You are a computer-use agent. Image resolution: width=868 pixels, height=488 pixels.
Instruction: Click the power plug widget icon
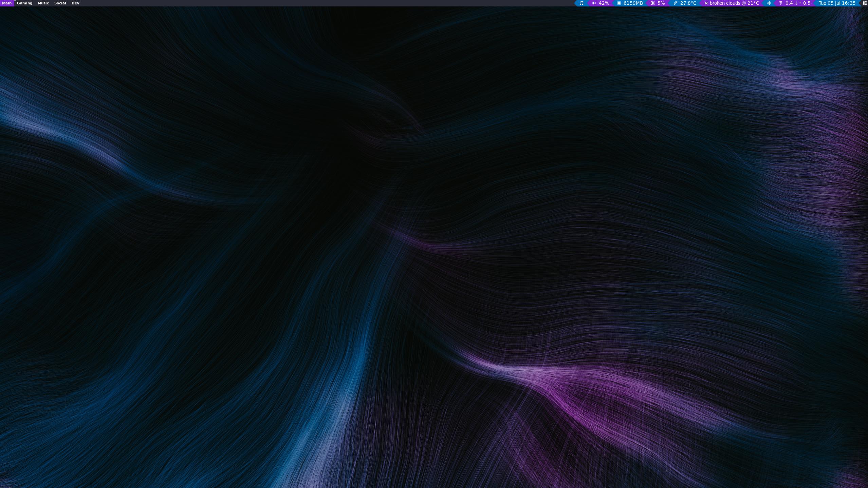[769, 3]
